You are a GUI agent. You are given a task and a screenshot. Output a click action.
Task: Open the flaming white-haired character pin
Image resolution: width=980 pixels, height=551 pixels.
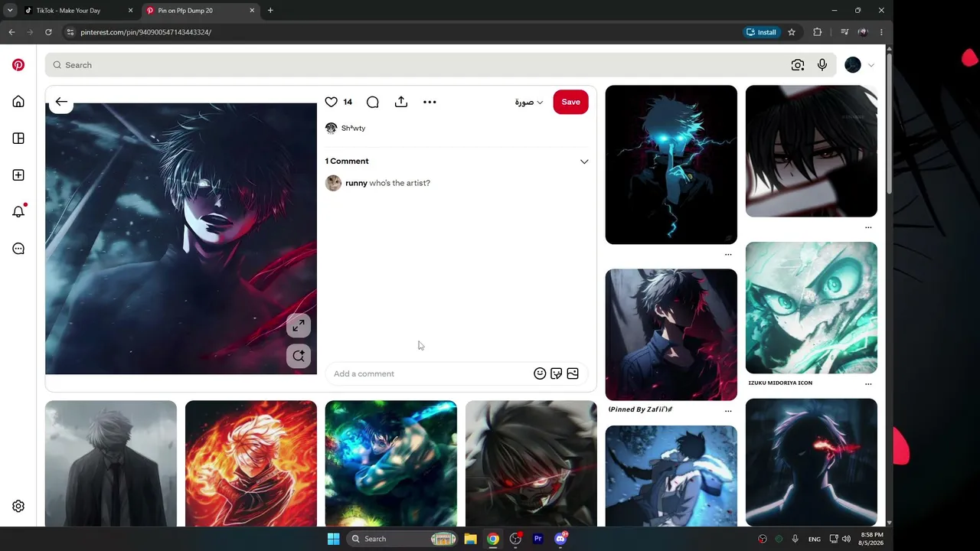(x=251, y=464)
